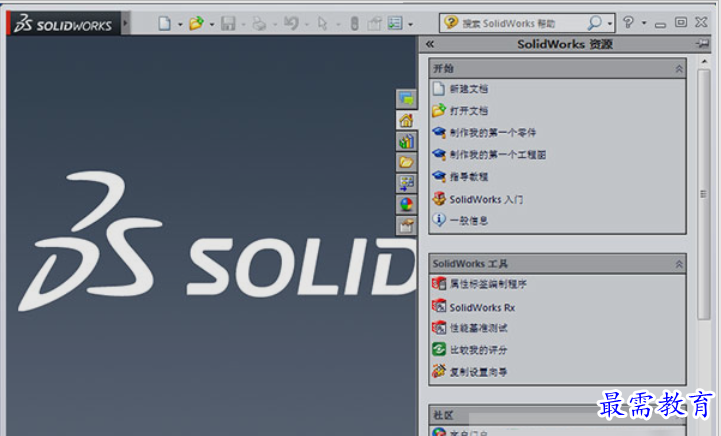Click the Open file toolbar icon

[196, 23]
